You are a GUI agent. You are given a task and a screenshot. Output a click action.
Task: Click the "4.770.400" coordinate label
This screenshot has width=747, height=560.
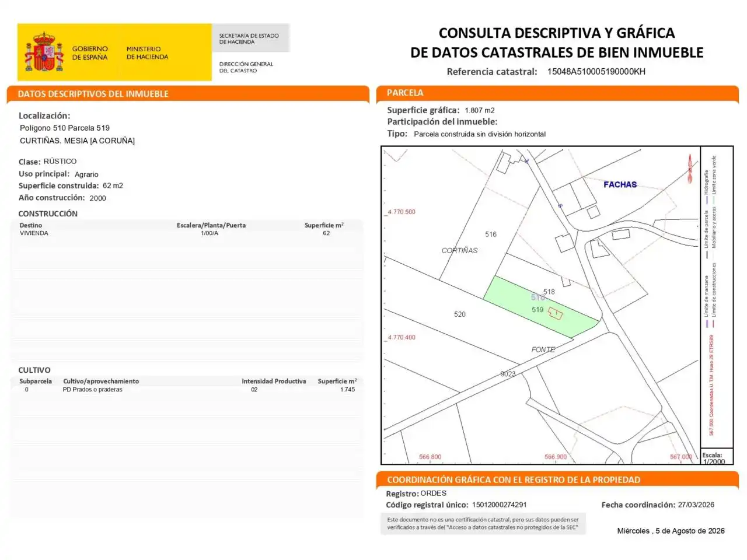pyautogui.click(x=402, y=337)
